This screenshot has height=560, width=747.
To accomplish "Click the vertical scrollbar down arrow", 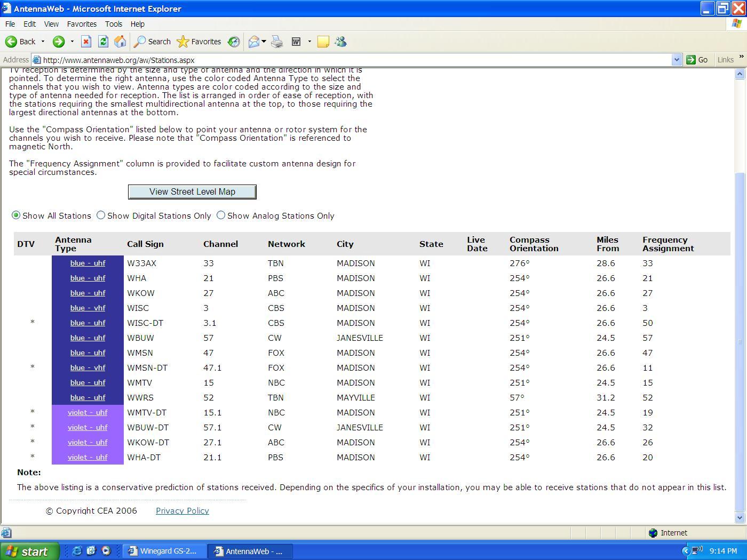I will (x=740, y=517).
